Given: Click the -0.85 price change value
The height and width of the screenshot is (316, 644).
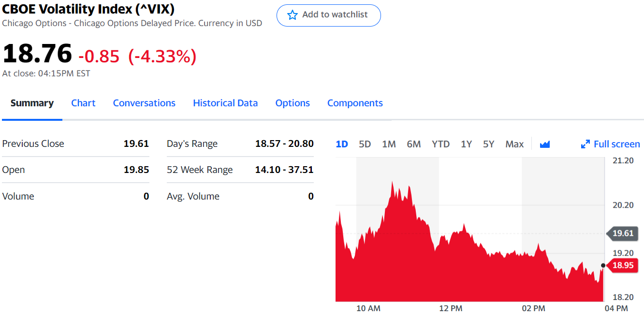Looking at the screenshot, I should click(x=99, y=57).
